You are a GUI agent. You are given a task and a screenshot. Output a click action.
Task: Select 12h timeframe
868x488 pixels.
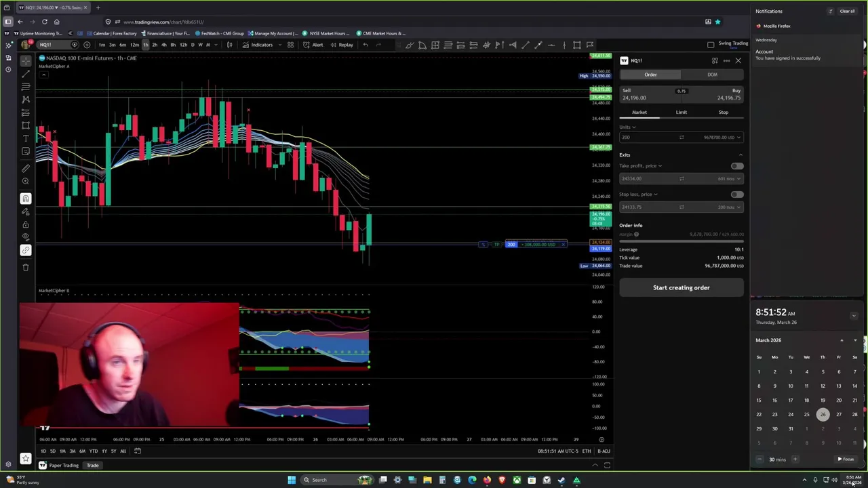(x=183, y=45)
